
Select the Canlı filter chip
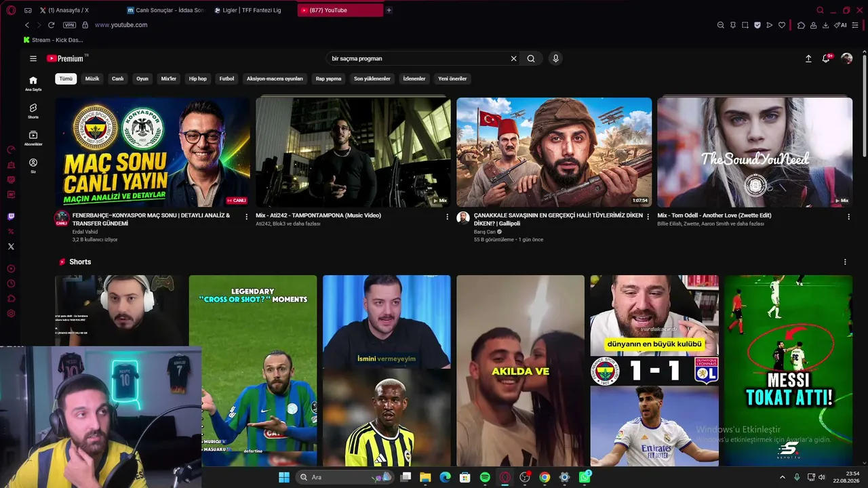tap(118, 79)
